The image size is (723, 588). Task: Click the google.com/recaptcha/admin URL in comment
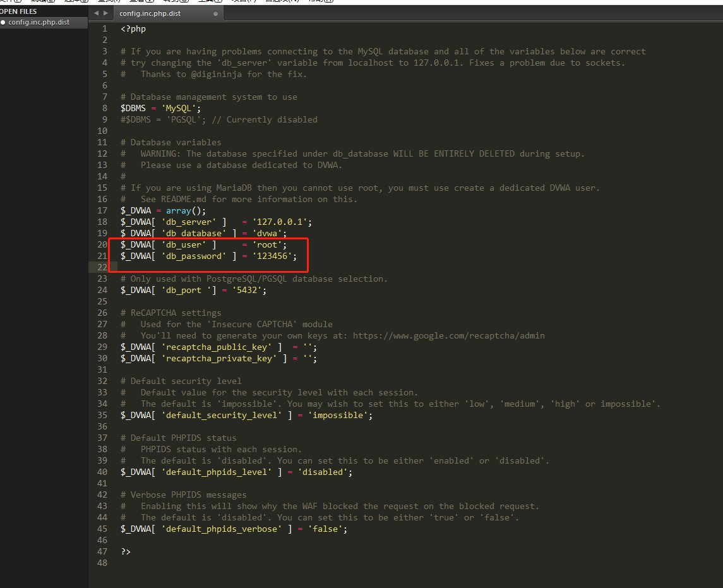pos(449,336)
